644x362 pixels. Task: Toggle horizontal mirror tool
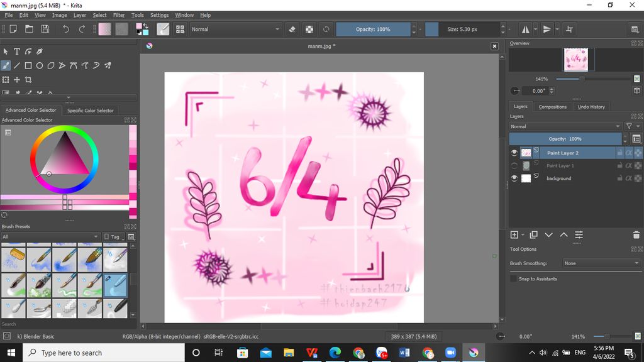(525, 29)
